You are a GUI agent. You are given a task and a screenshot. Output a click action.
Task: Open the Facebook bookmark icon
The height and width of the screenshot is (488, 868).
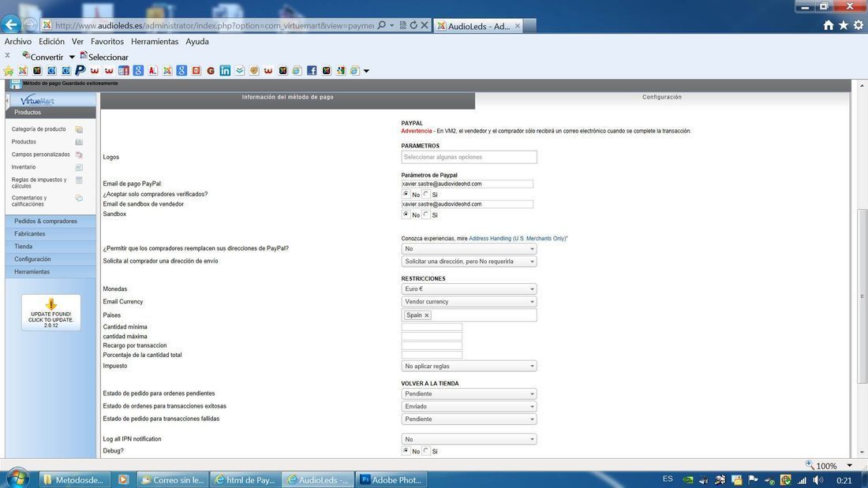[312, 70]
